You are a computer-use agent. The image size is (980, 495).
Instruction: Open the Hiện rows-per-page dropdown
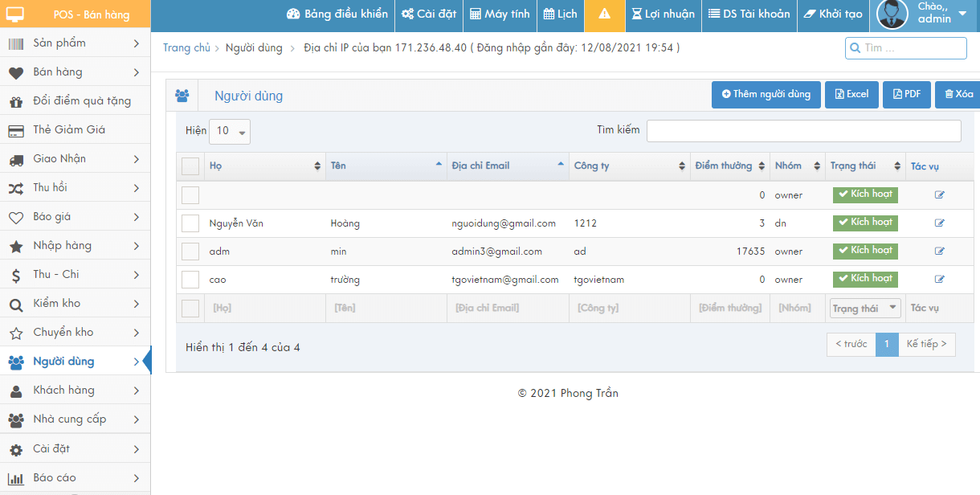tap(230, 131)
